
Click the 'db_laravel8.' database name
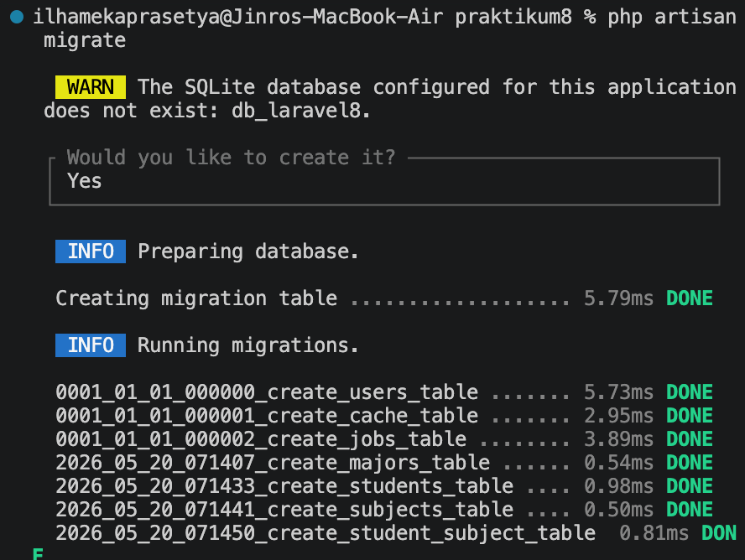pos(301,111)
